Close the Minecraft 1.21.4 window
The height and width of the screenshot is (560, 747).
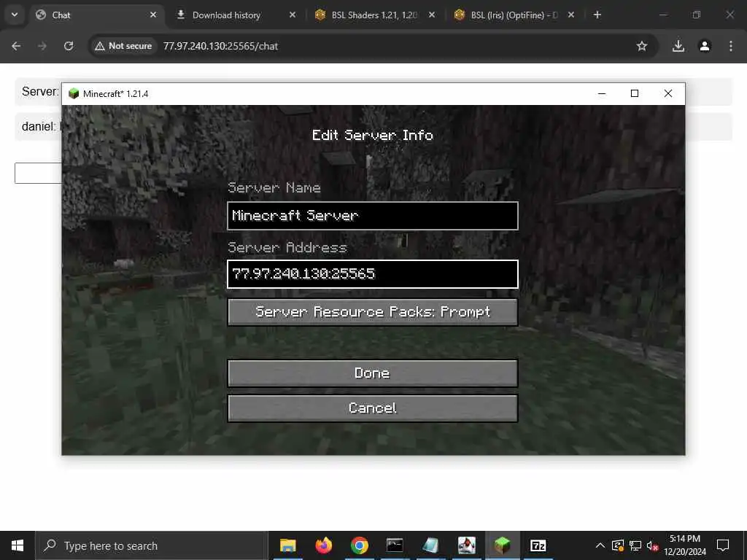tap(668, 93)
